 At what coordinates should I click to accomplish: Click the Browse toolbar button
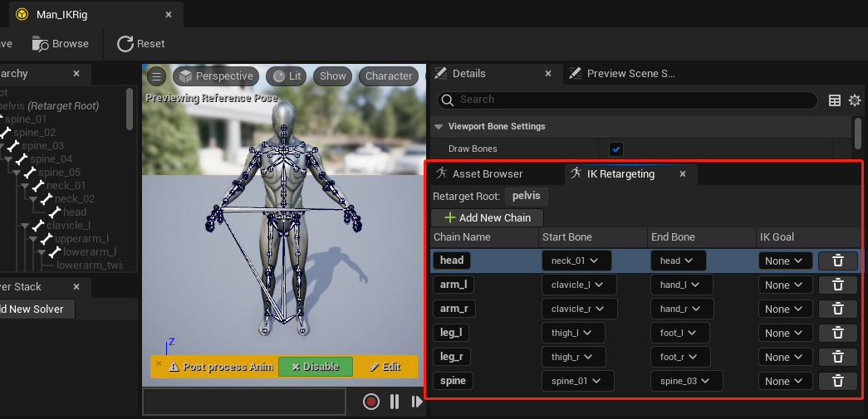pyautogui.click(x=61, y=44)
